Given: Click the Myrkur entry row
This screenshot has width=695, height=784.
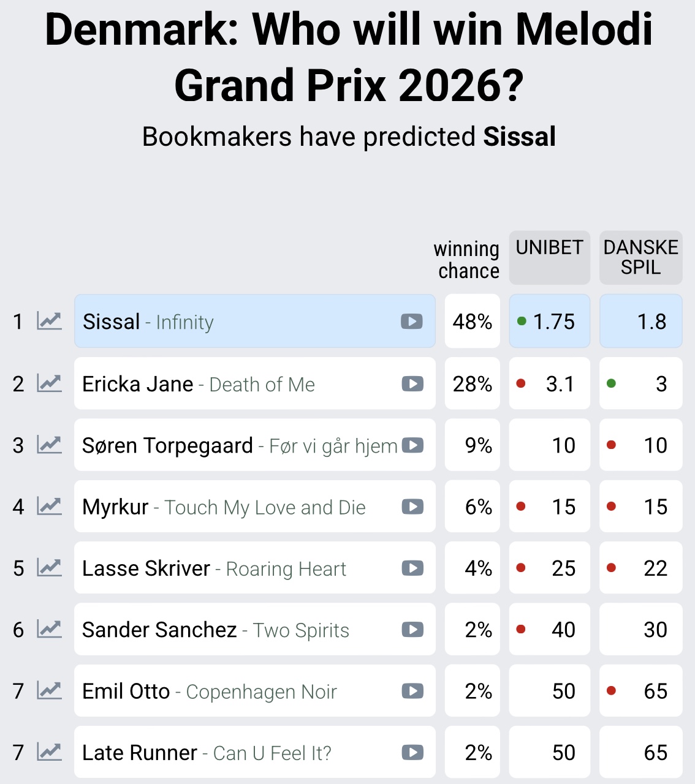Looking at the screenshot, I should click(x=245, y=507).
